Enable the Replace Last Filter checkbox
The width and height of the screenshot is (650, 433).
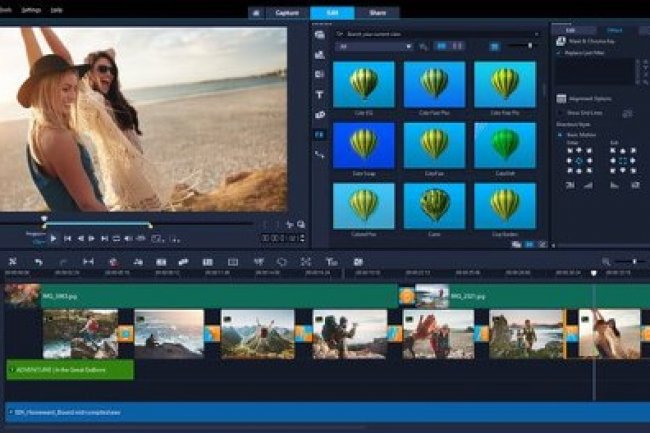pos(559,52)
